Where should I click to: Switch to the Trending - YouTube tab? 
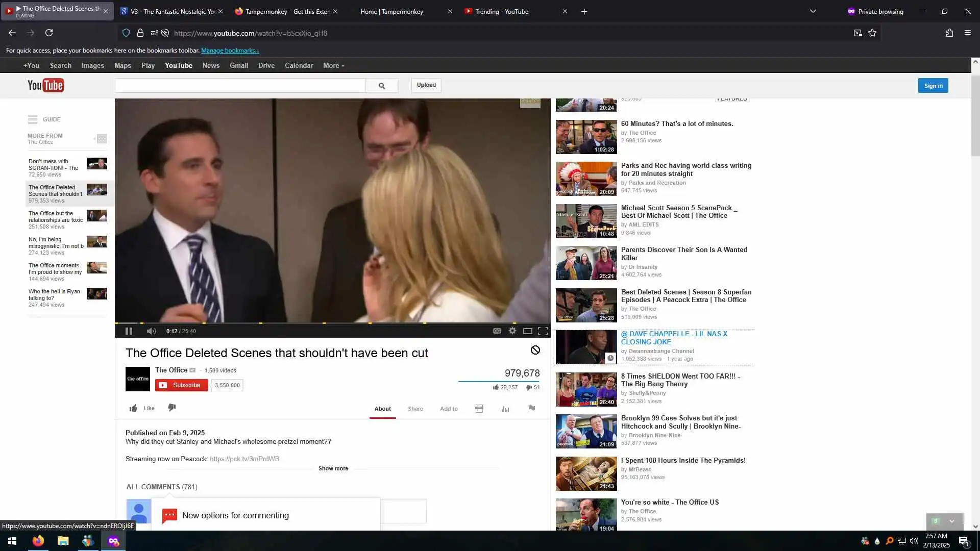(502, 11)
